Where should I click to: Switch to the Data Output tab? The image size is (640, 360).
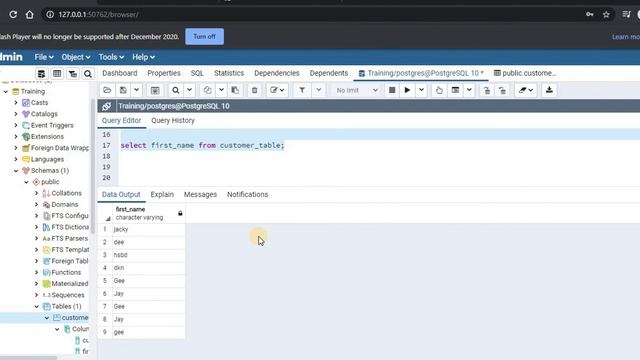tap(121, 194)
